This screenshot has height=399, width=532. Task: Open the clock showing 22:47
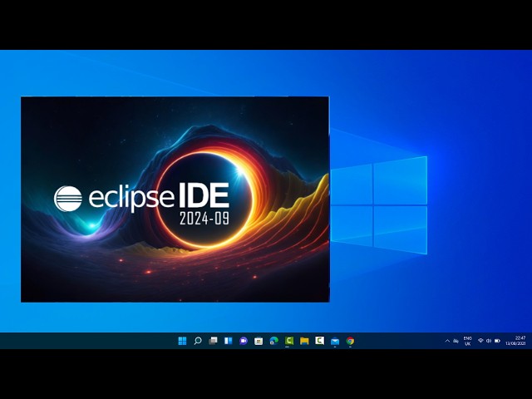pyautogui.click(x=515, y=341)
